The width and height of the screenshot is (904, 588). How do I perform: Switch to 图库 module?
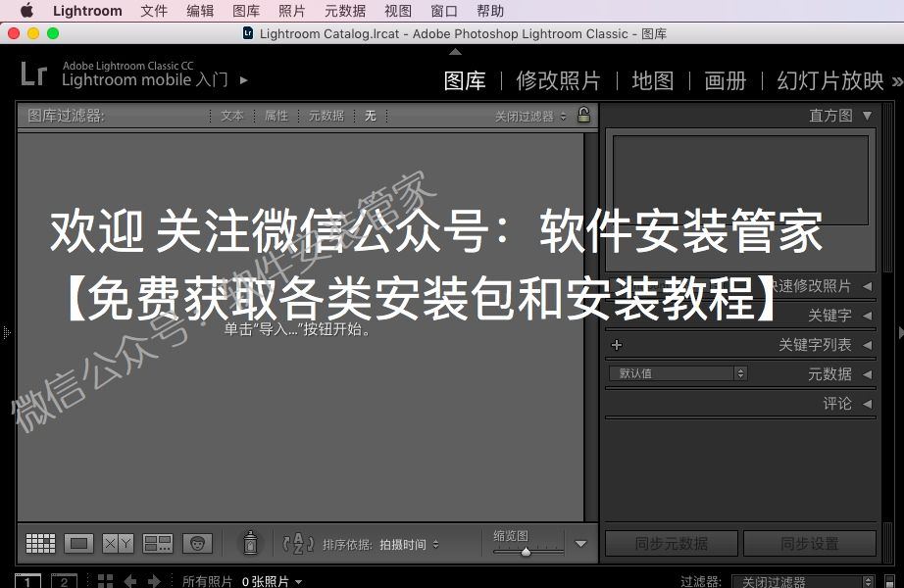(465, 80)
